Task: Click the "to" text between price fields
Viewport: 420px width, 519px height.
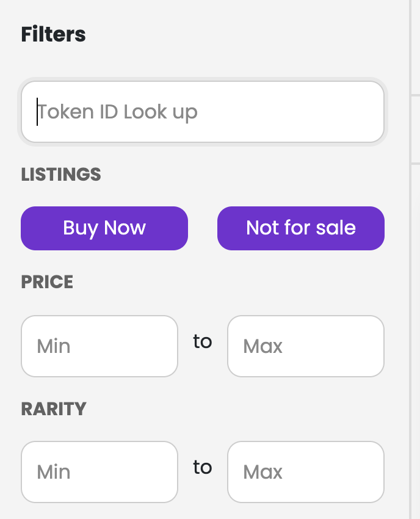Action: pos(203,341)
